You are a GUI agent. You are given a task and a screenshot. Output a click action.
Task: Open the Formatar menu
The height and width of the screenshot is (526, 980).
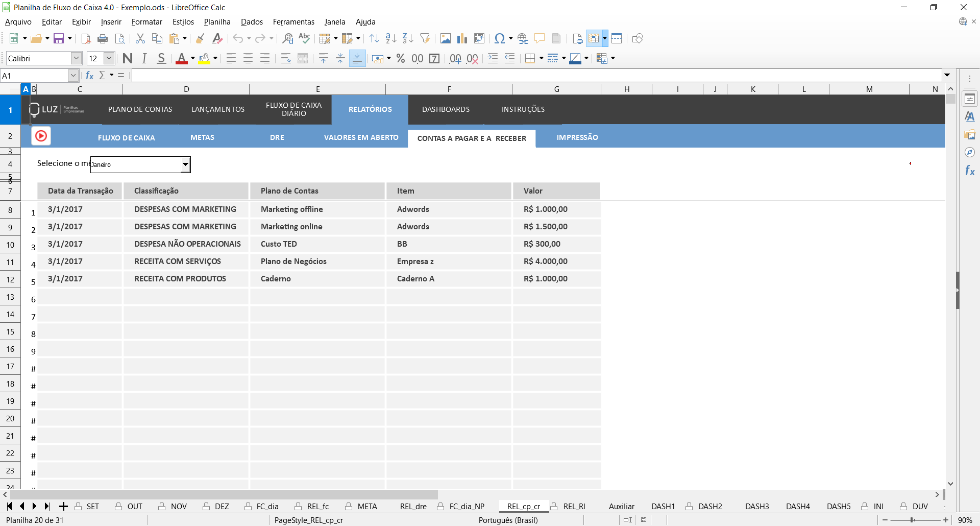coord(146,22)
